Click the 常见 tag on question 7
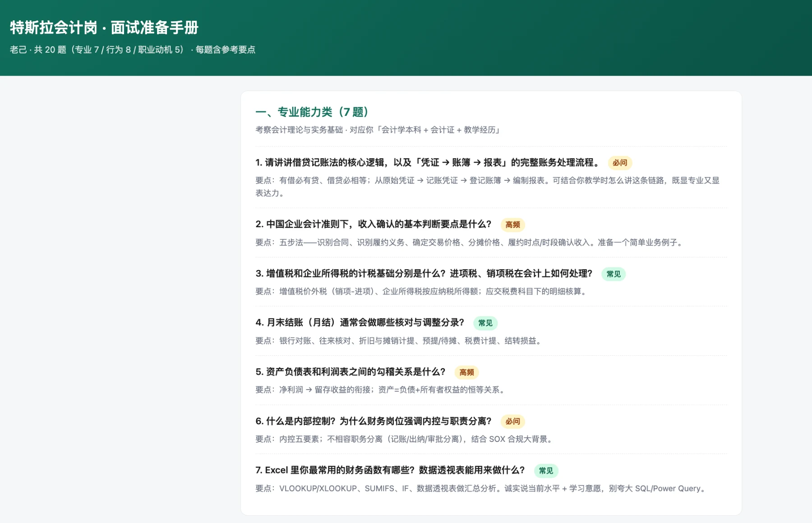Image resolution: width=812 pixels, height=523 pixels. pos(546,470)
